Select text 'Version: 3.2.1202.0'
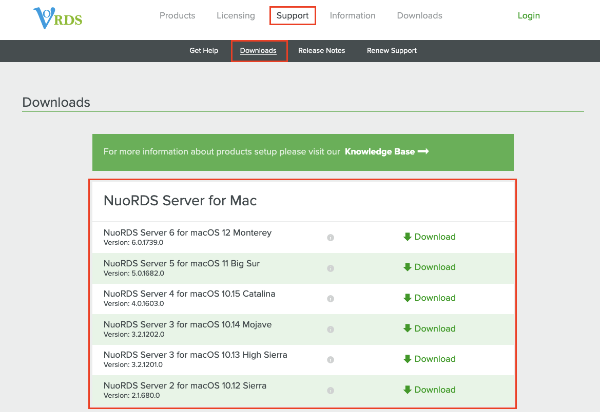The image size is (600, 412). (134, 334)
